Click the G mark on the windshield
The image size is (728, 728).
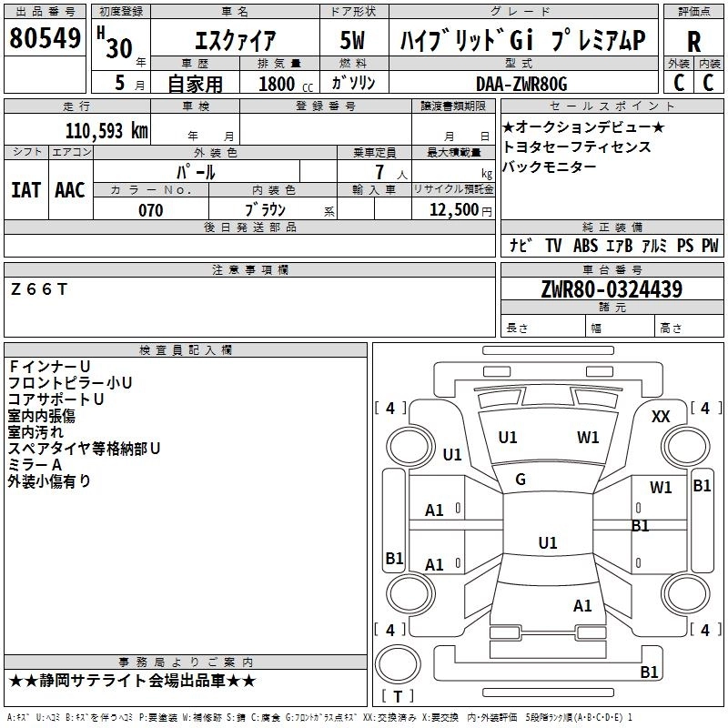click(x=521, y=480)
